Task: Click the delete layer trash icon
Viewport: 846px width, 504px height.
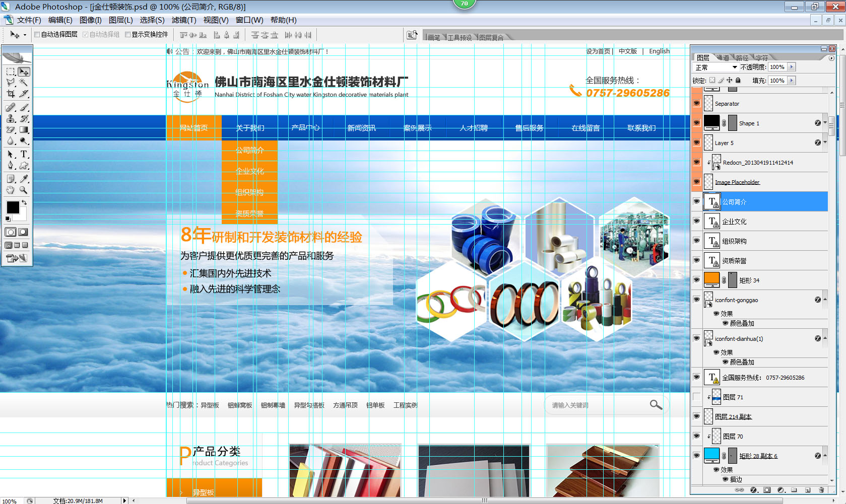Action: [x=821, y=490]
